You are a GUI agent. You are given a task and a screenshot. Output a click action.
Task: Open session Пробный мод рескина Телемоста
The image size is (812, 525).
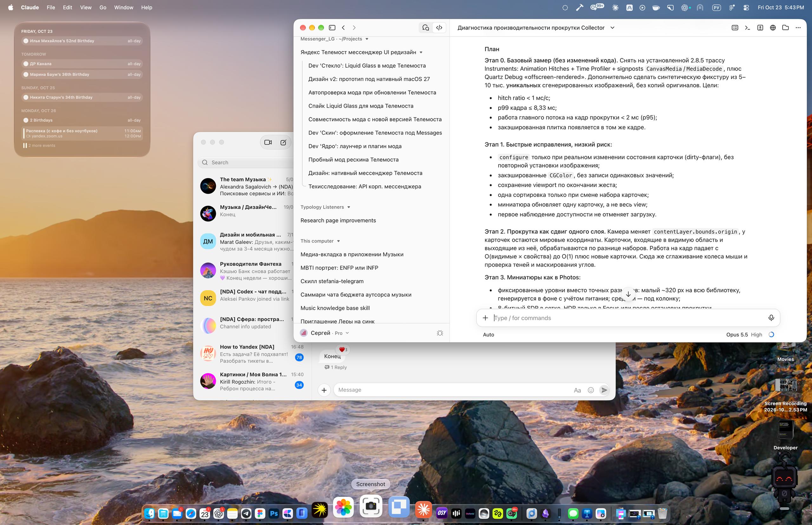tap(353, 160)
